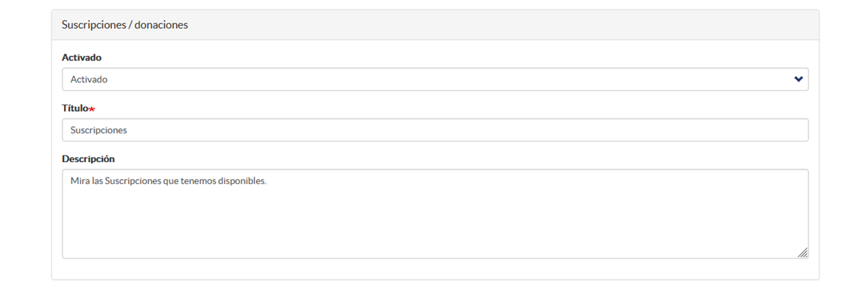Screen dimensions: 868x299
Task: Click the 'Título' field label
Action: coord(75,108)
